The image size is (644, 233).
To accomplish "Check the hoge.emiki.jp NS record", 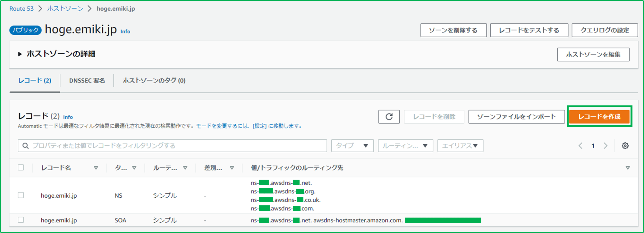I will [21, 195].
